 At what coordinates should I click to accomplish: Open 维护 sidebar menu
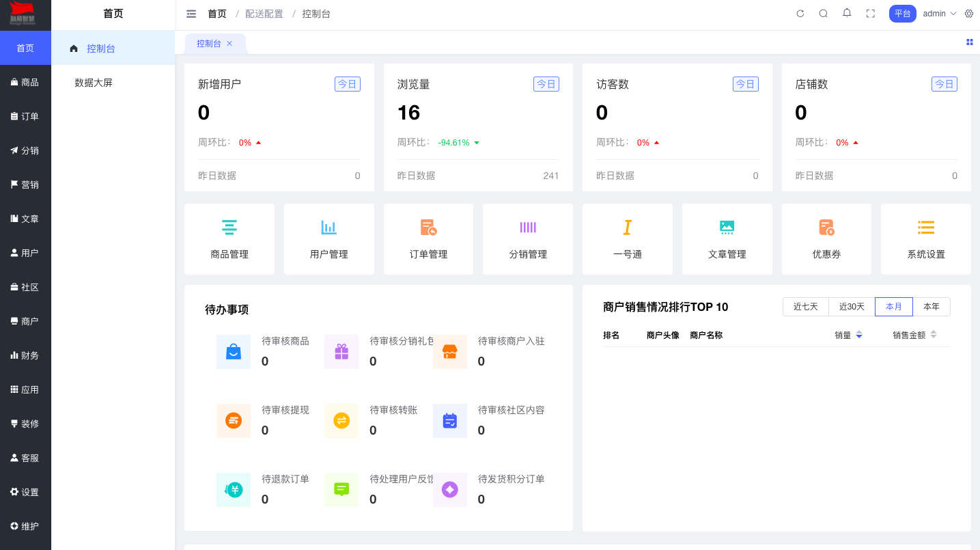pos(25,526)
